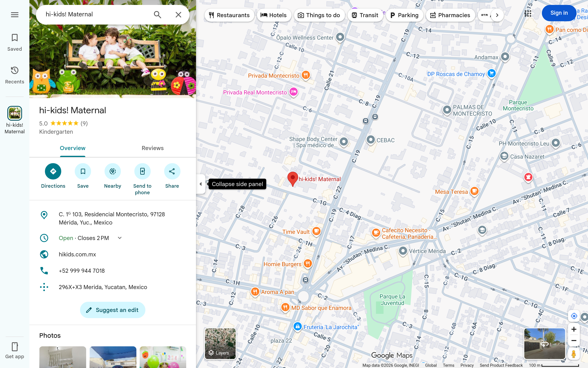Open Send Product Feedback link
Screen dimensions: 588x368
tap(501, 365)
